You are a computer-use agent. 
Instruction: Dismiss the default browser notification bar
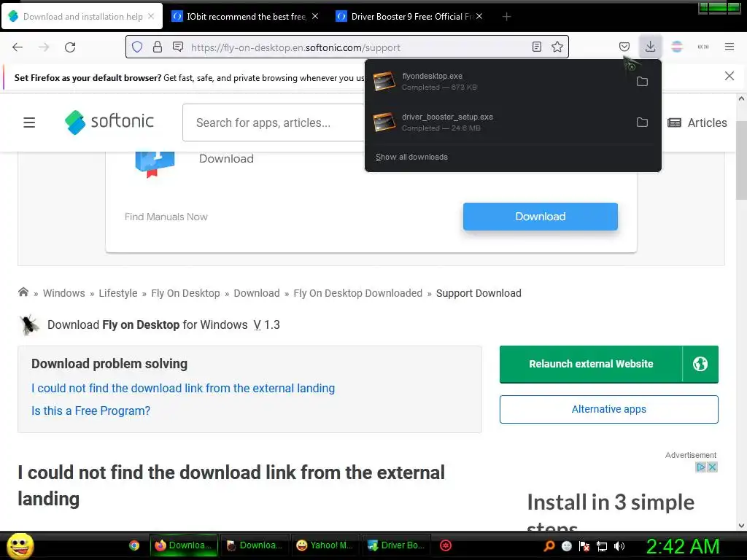coord(729,76)
